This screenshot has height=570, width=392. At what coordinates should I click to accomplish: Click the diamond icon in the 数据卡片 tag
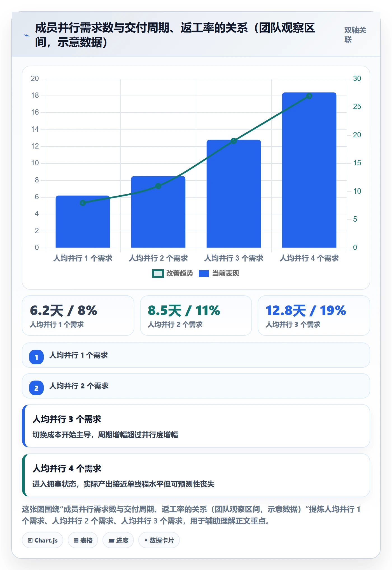(x=146, y=540)
